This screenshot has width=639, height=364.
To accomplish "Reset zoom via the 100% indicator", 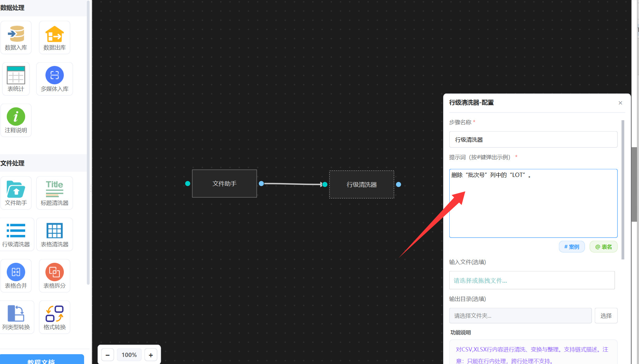I will click(129, 355).
